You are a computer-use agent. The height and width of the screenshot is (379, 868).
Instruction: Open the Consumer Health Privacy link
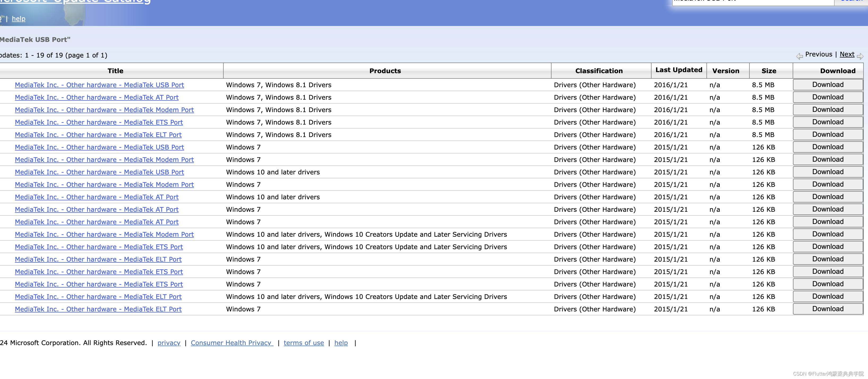pos(232,343)
